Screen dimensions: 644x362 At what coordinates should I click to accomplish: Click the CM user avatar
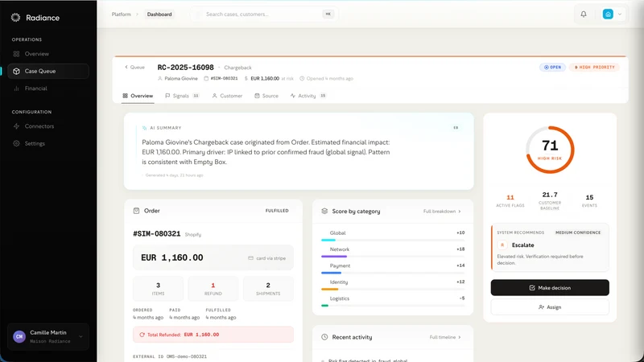[x=19, y=336]
